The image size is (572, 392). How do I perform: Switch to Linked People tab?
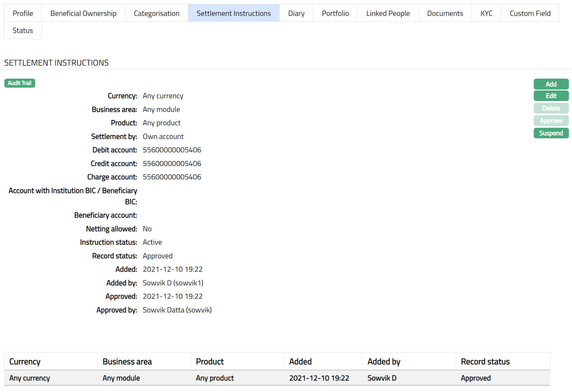pyautogui.click(x=388, y=13)
